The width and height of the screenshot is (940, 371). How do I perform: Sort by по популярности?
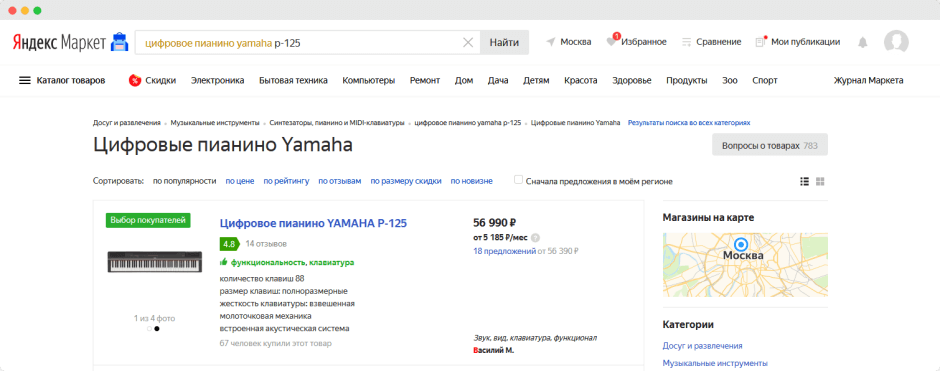[185, 181]
